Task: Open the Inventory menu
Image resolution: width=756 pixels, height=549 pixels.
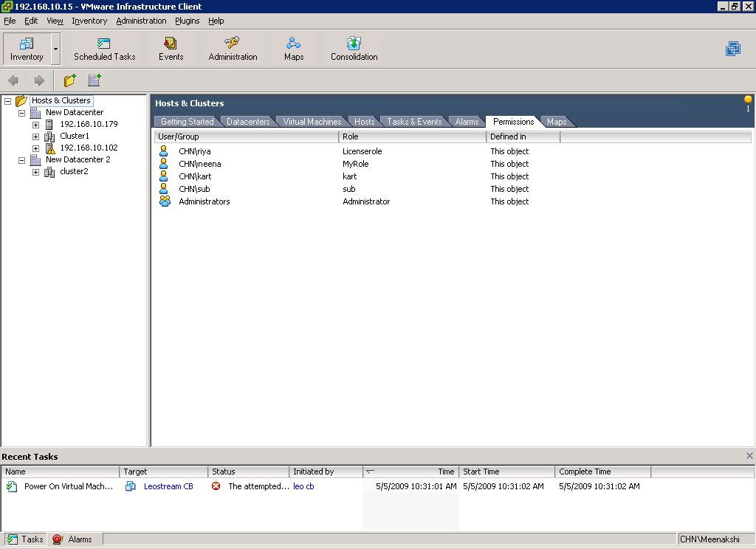Action: (x=89, y=21)
